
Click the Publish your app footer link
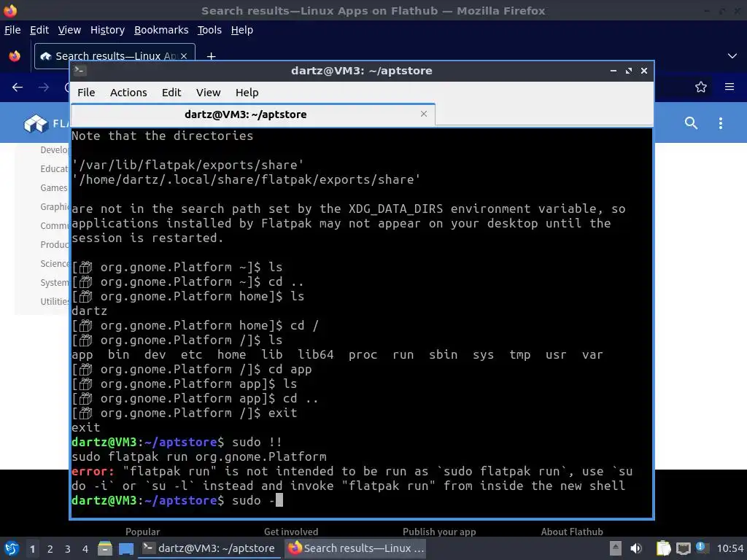[439, 532]
